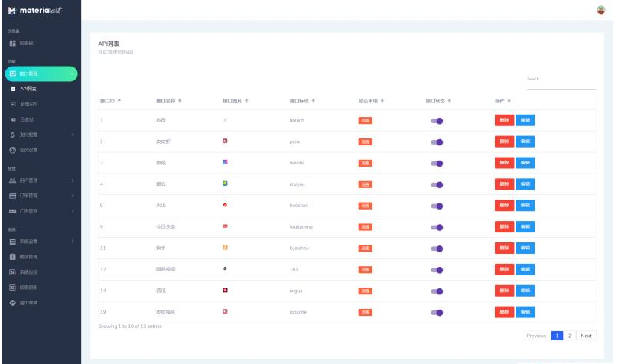Click the Search input field

[561, 80]
